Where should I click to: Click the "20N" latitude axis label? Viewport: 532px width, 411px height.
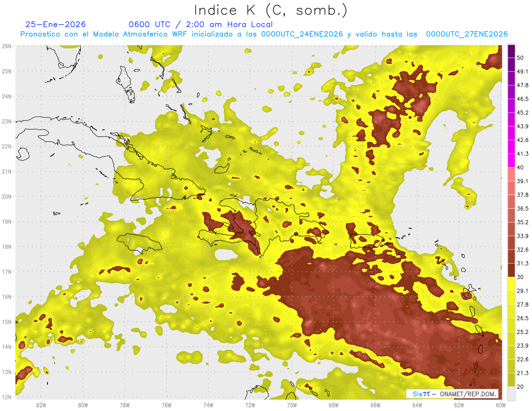point(7,196)
